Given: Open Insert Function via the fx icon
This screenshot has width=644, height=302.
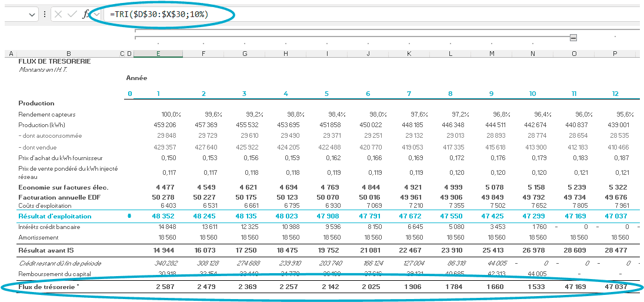Looking at the screenshot, I should coord(86,14).
